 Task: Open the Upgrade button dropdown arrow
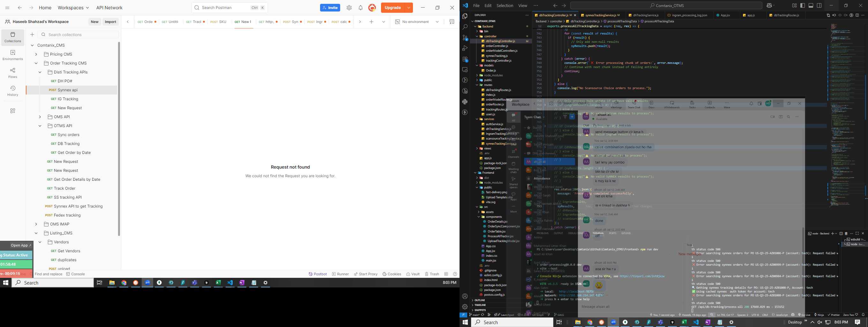pos(408,8)
